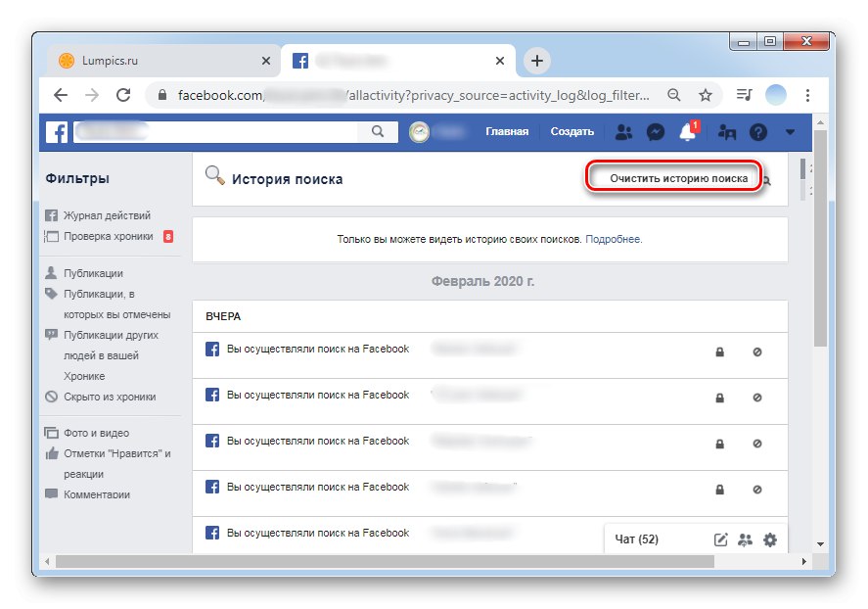The width and height of the screenshot is (868, 609).
Task: Click the Главная link in the header
Action: 507,132
